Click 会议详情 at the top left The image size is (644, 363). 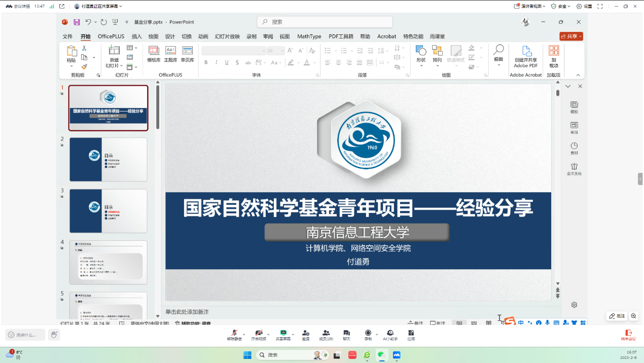click(x=18, y=6)
